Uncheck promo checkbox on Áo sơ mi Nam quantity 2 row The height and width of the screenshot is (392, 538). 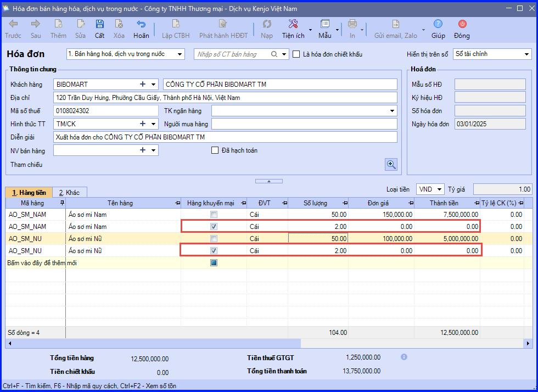pyautogui.click(x=214, y=227)
